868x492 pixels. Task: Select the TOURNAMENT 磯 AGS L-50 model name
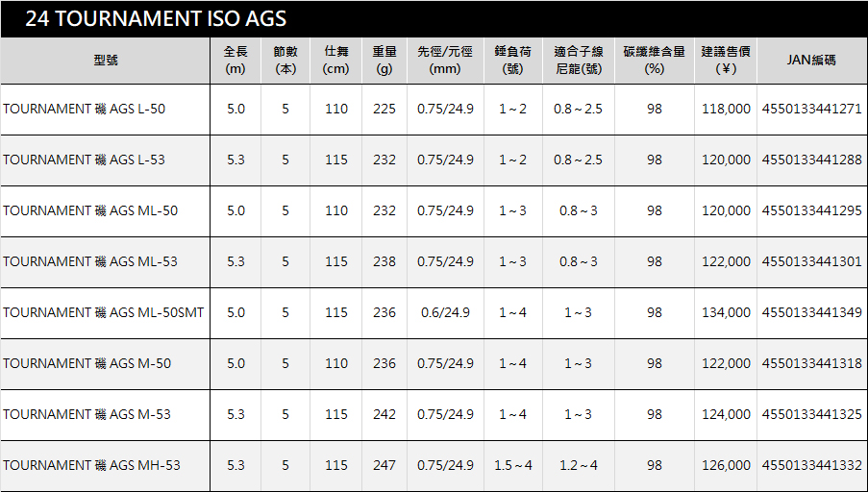[85, 110]
